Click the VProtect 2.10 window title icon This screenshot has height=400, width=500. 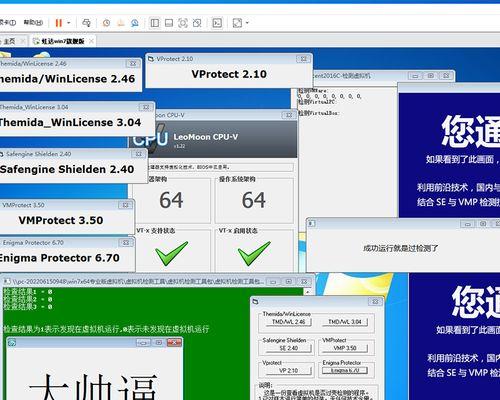coord(151,59)
